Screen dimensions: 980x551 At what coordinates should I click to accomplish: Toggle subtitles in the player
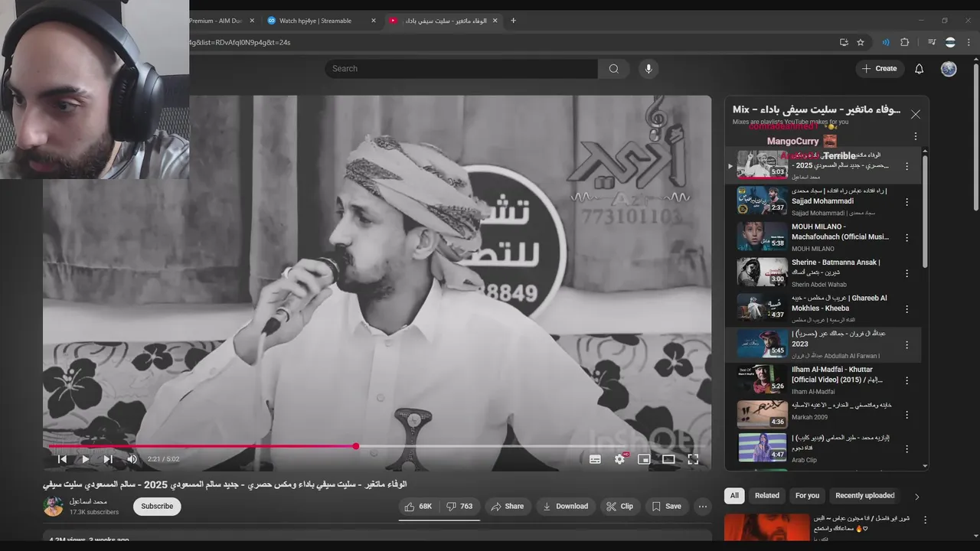point(595,459)
